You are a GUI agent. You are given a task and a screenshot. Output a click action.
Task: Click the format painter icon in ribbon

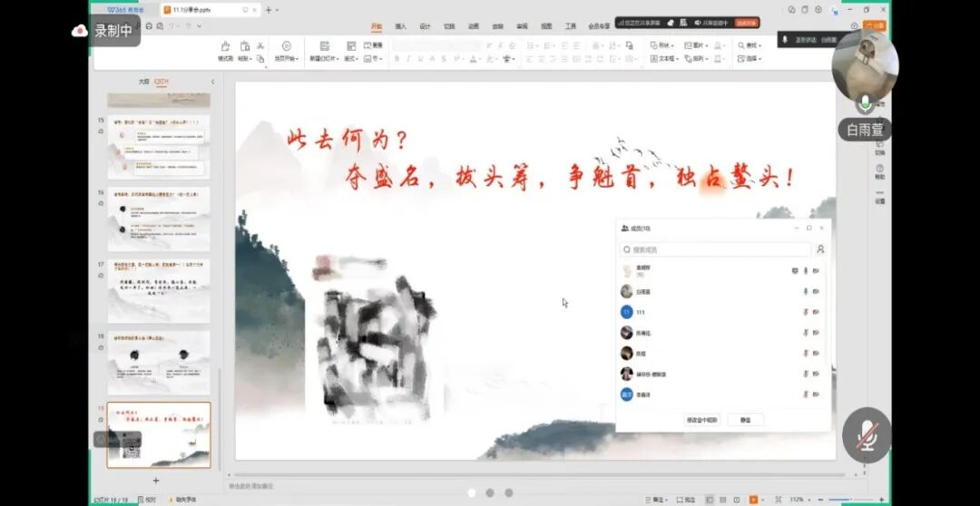tap(225, 51)
